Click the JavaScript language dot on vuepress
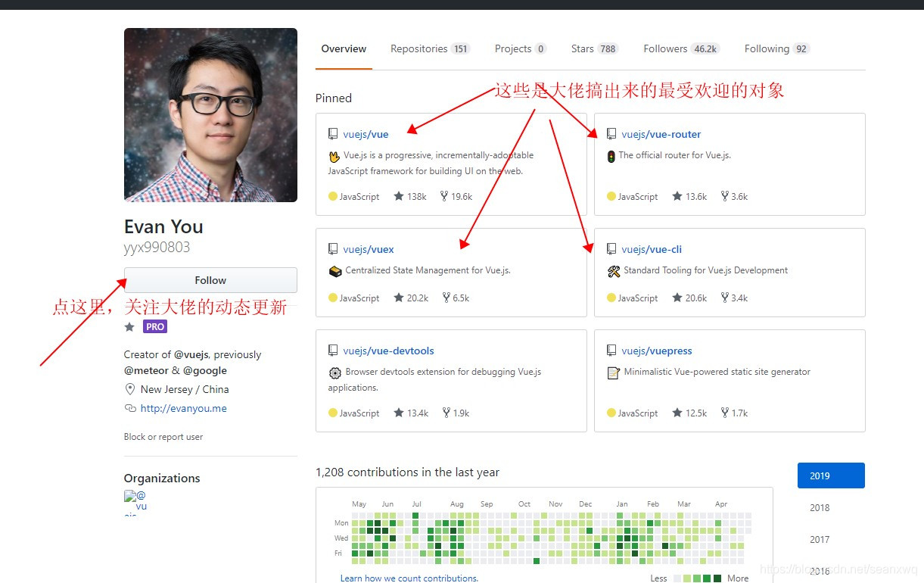The image size is (924, 583). [611, 413]
